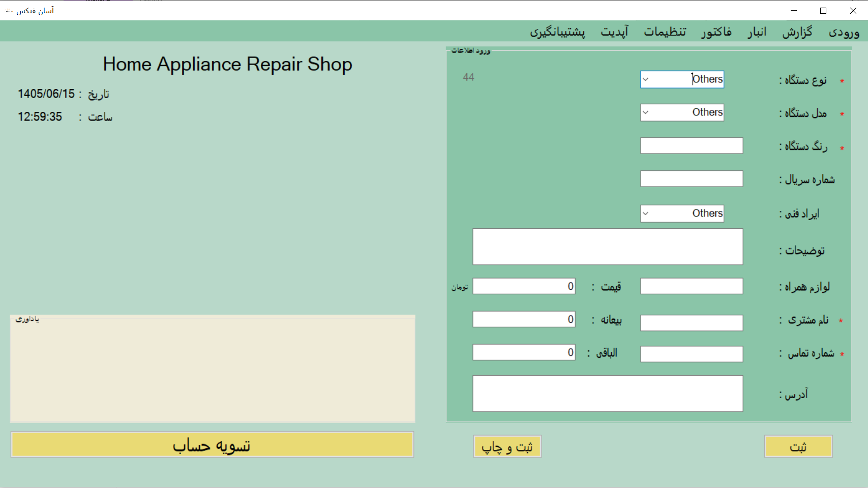
Task: Click the تسویه حساب button
Action: 212,445
